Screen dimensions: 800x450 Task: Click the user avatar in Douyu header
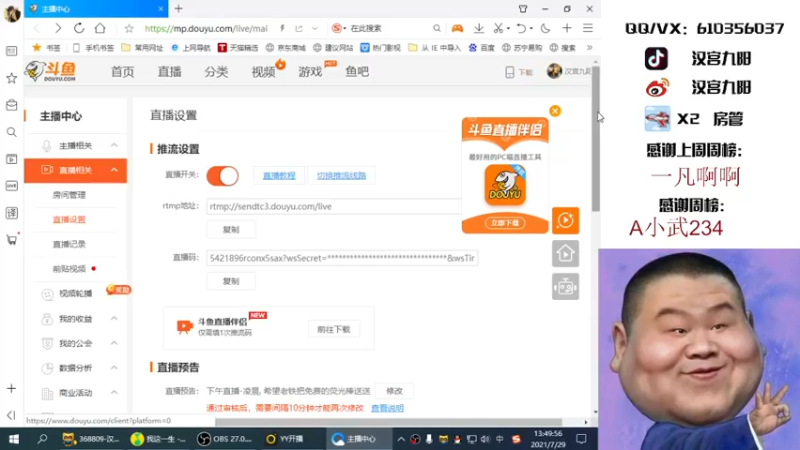pos(554,71)
